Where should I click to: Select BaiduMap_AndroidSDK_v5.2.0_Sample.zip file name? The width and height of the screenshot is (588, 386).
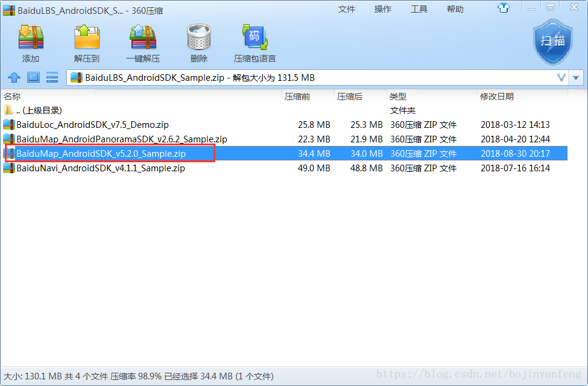[x=101, y=154]
